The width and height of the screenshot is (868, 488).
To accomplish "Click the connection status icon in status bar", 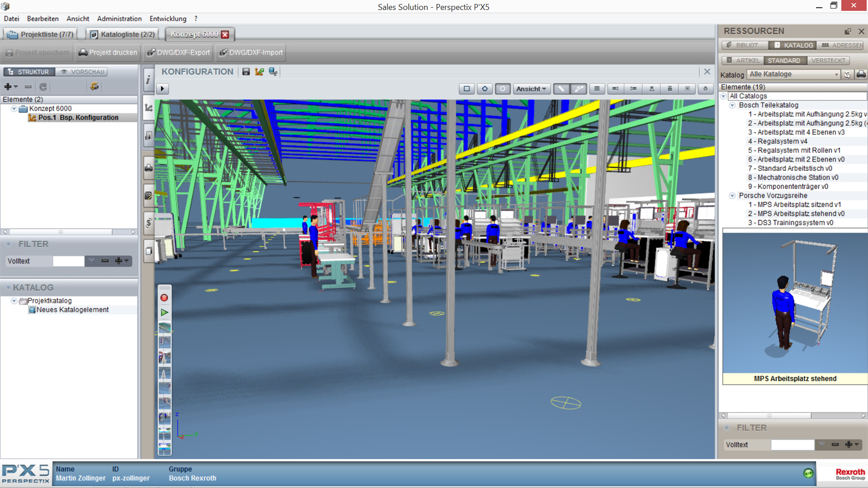I will click(x=808, y=473).
